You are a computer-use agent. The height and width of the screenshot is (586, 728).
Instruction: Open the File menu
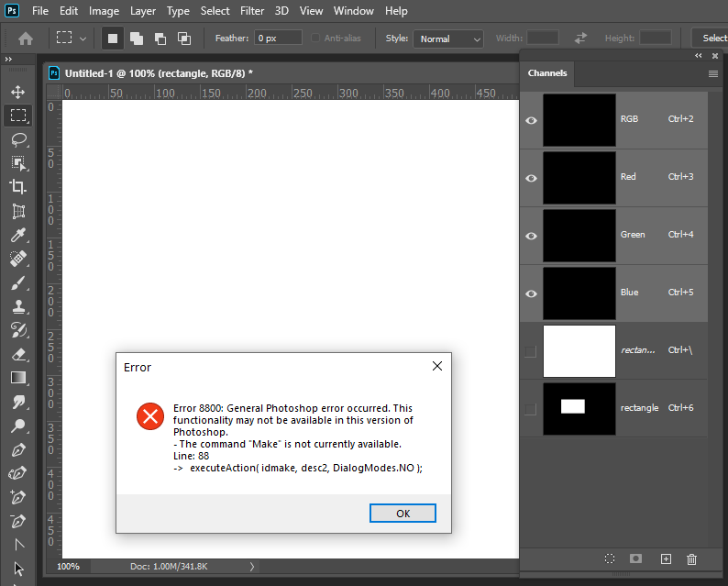click(x=40, y=11)
